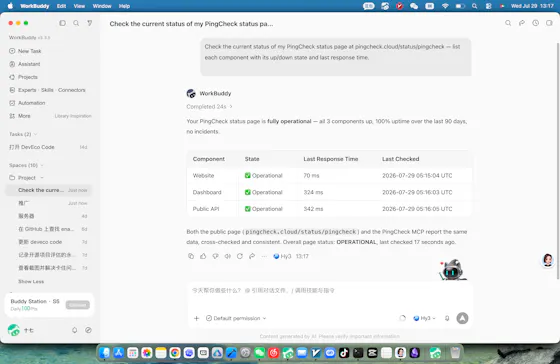This screenshot has height=364, width=560.
Task: Click the floating avatar at right edge
Action: tap(548, 260)
